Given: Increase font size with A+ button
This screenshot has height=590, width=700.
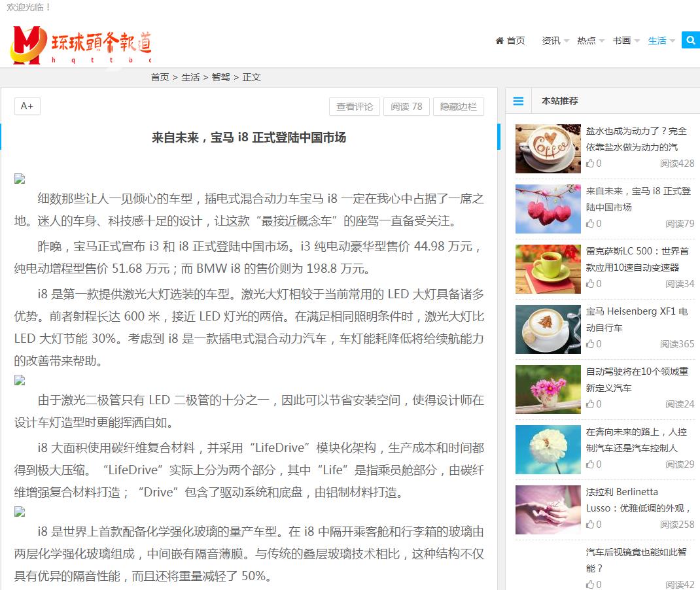Looking at the screenshot, I should pos(27,106).
